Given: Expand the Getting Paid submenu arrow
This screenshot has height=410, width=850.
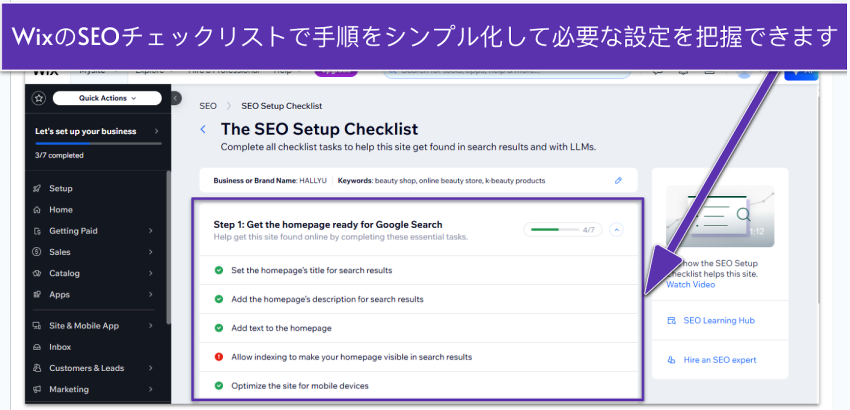Looking at the screenshot, I should click(x=151, y=231).
